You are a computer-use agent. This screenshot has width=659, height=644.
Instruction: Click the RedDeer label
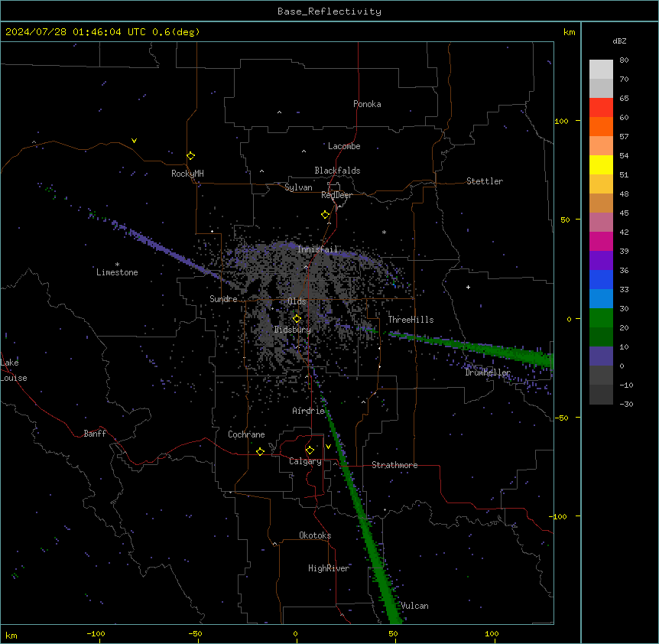[336, 195]
